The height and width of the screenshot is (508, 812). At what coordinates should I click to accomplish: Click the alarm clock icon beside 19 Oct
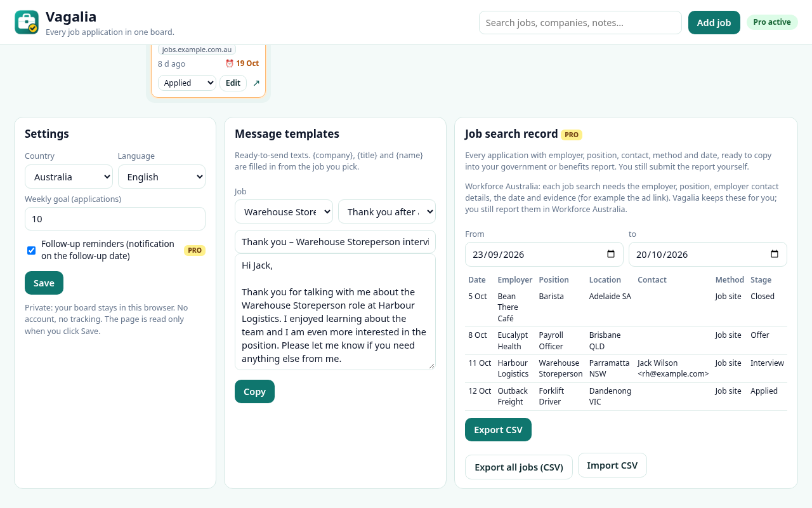pyautogui.click(x=230, y=63)
